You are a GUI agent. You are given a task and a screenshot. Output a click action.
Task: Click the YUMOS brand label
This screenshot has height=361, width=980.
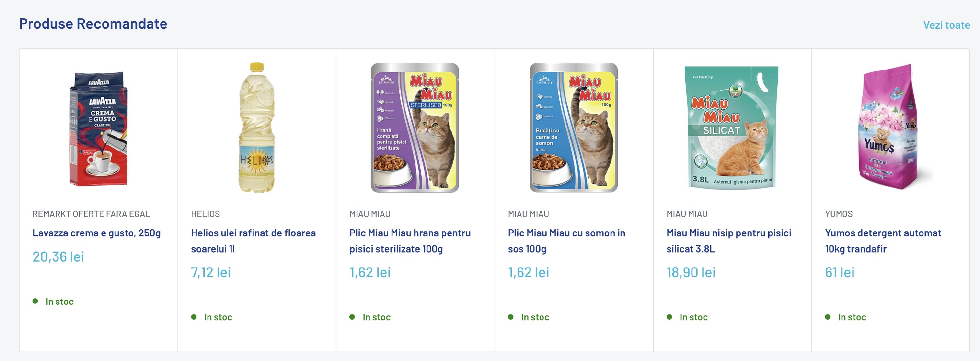839,214
